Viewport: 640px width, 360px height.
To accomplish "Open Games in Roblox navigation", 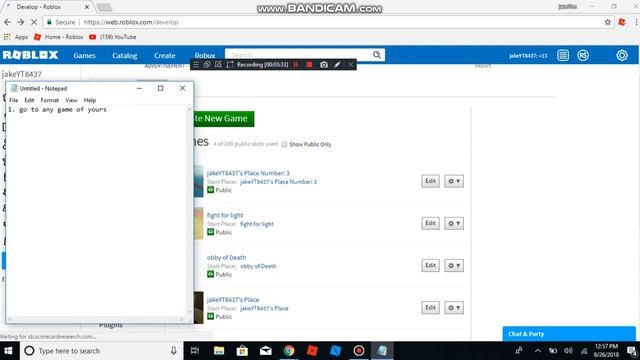I will tap(84, 56).
